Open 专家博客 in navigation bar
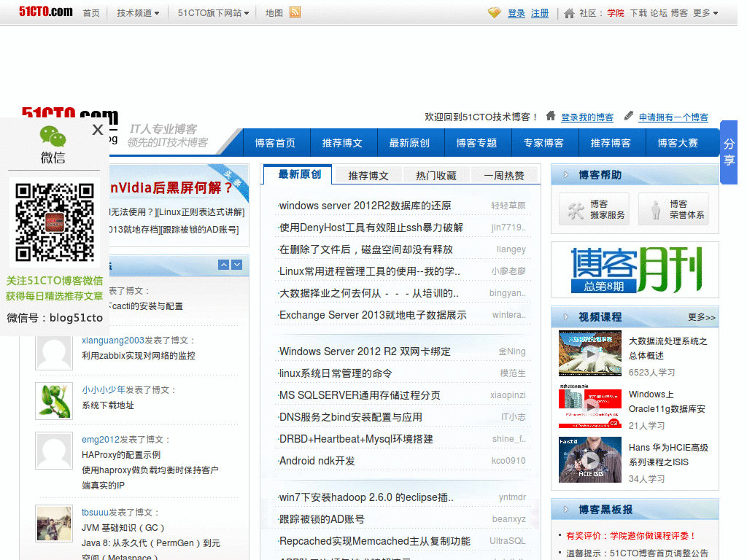 [543, 143]
